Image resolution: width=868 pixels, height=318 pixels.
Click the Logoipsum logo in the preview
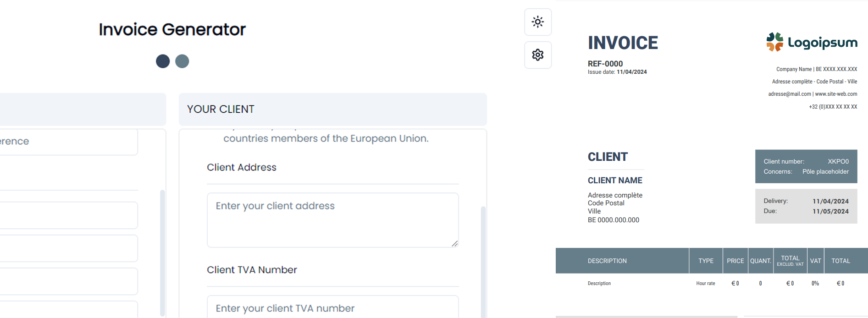(812, 42)
